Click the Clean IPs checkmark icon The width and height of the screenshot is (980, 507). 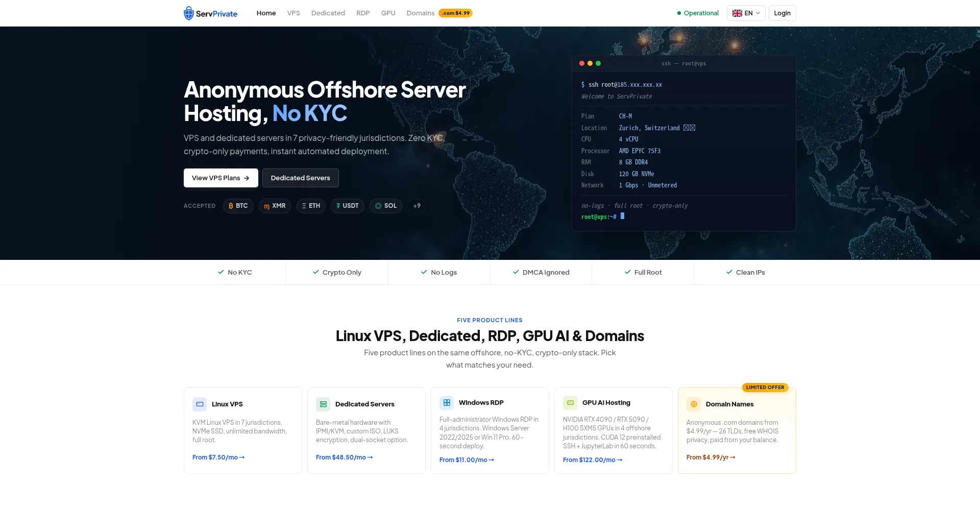pyautogui.click(x=729, y=272)
